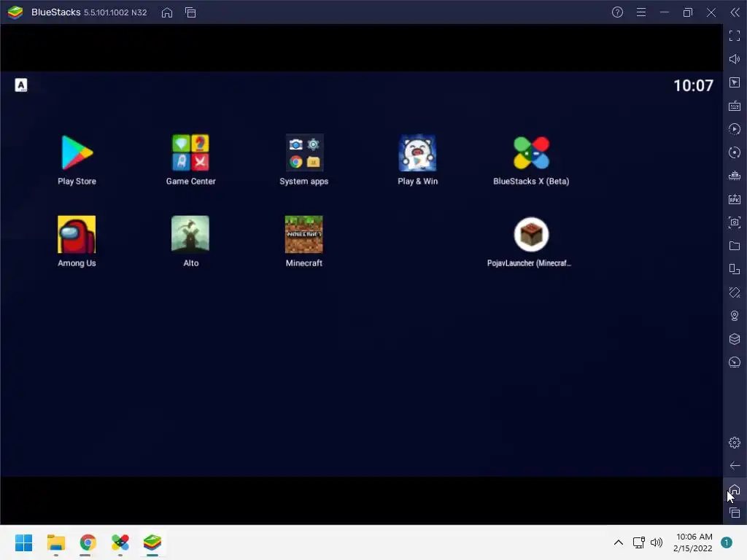Click the BlueStacks logo in title bar
Image resolution: width=747 pixels, height=560 pixels.
click(x=15, y=12)
